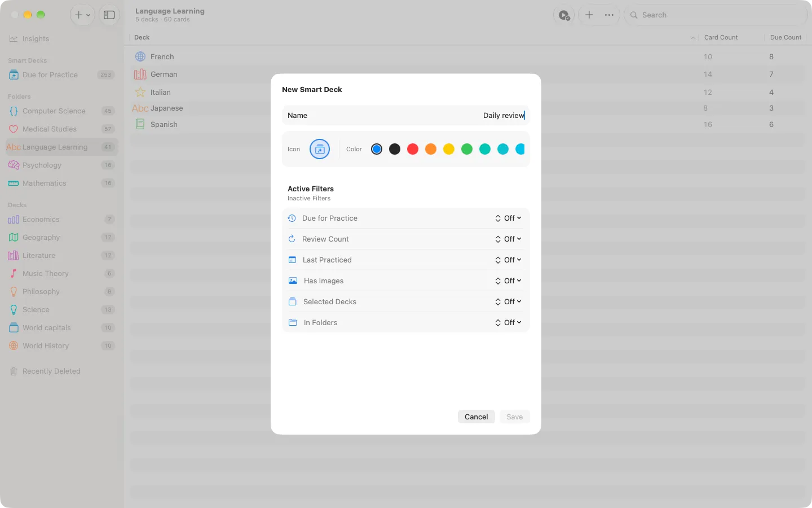Sort by the Due Count column header

785,37
